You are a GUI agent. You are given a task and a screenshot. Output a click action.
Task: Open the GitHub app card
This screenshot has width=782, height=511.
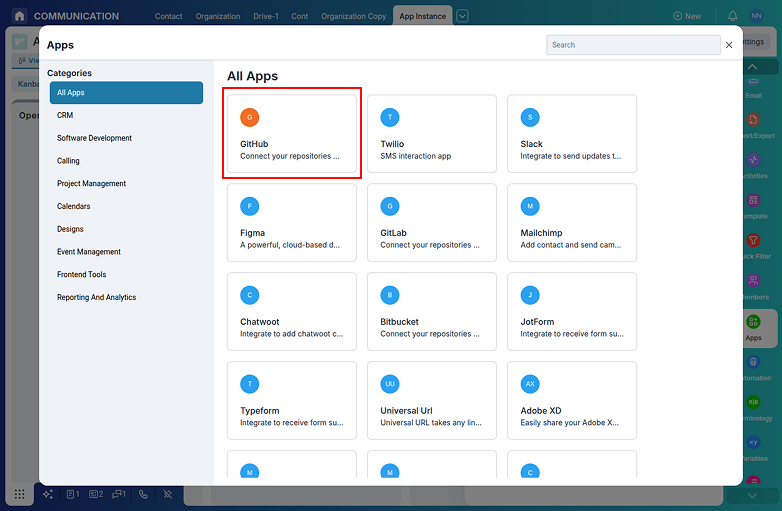pos(292,134)
